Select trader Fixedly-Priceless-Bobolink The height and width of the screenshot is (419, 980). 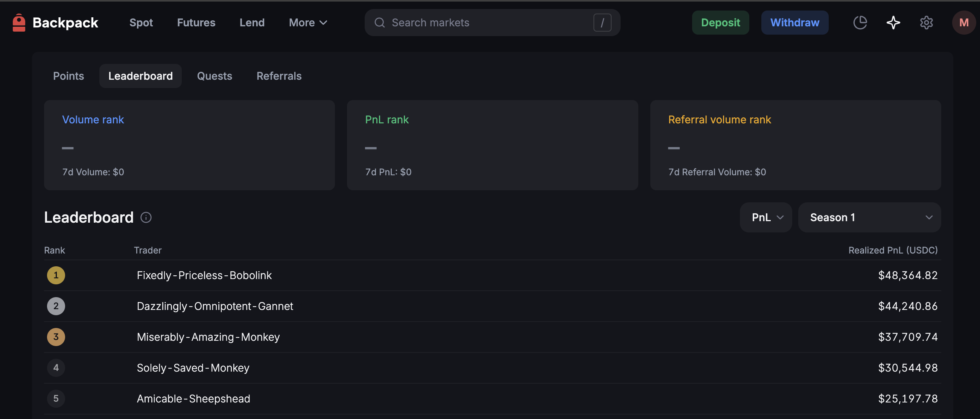click(x=204, y=275)
